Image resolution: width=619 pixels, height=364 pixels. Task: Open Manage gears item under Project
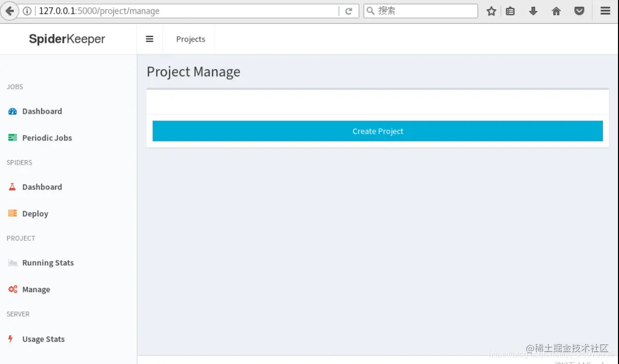[29, 289]
